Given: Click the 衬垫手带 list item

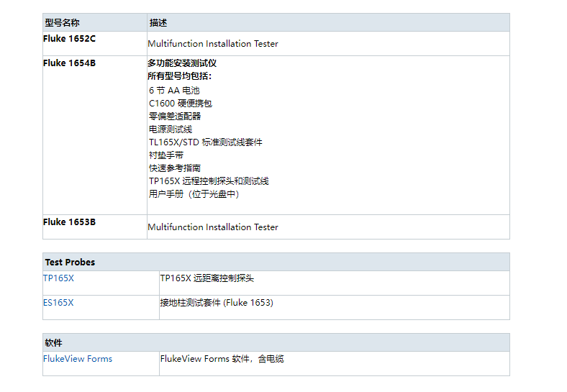Looking at the screenshot, I should coord(166,155).
